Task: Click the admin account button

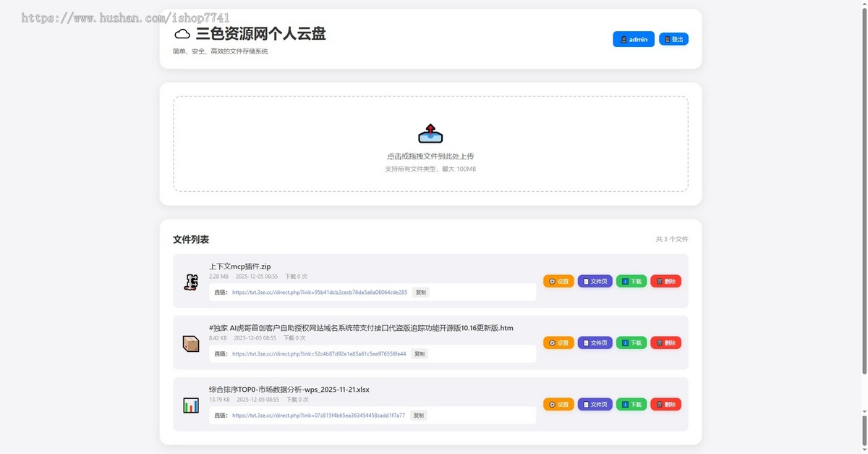Action: click(634, 39)
